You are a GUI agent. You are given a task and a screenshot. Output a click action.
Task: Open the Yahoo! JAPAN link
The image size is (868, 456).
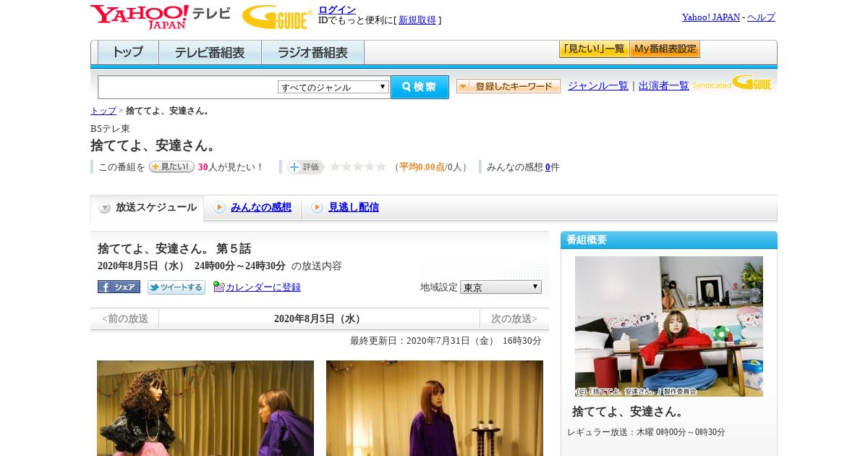tap(711, 17)
